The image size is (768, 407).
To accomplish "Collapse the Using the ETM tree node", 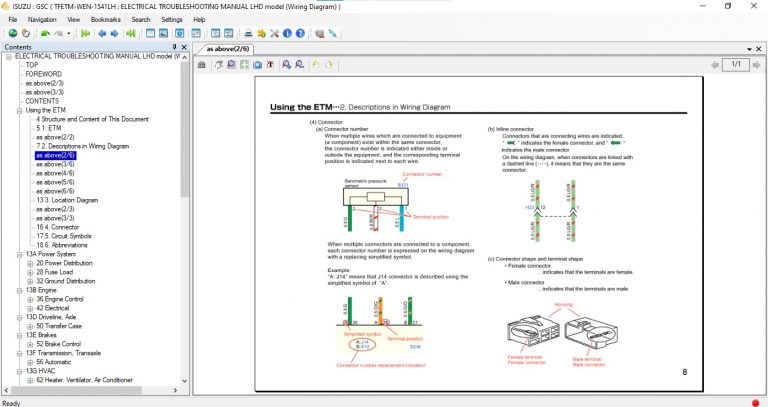I will point(19,110).
